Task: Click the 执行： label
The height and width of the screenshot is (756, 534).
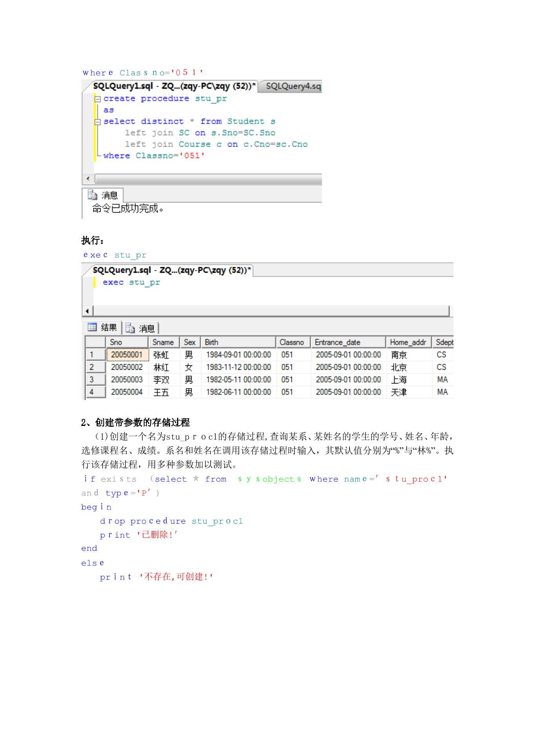Action: pos(93,240)
